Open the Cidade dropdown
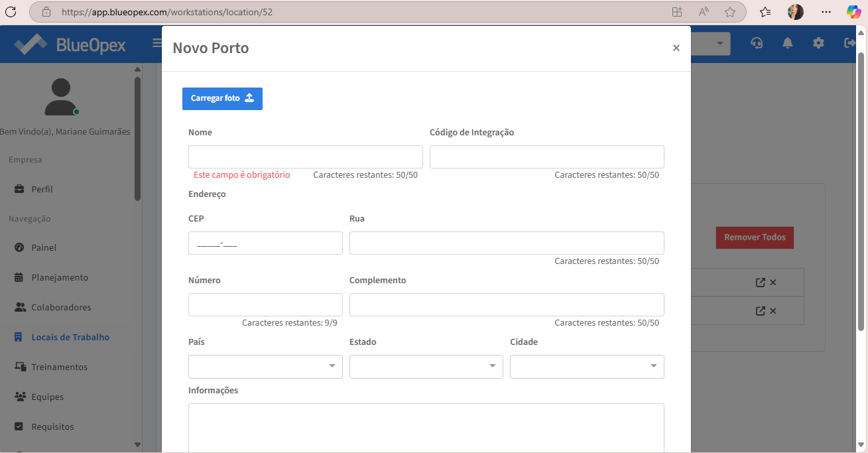The width and height of the screenshot is (868, 453). click(x=587, y=367)
